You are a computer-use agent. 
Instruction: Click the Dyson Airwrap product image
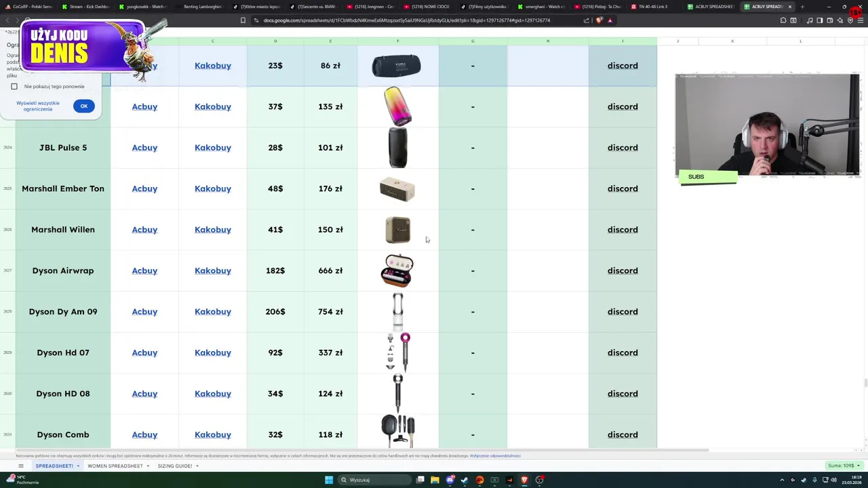tap(397, 270)
